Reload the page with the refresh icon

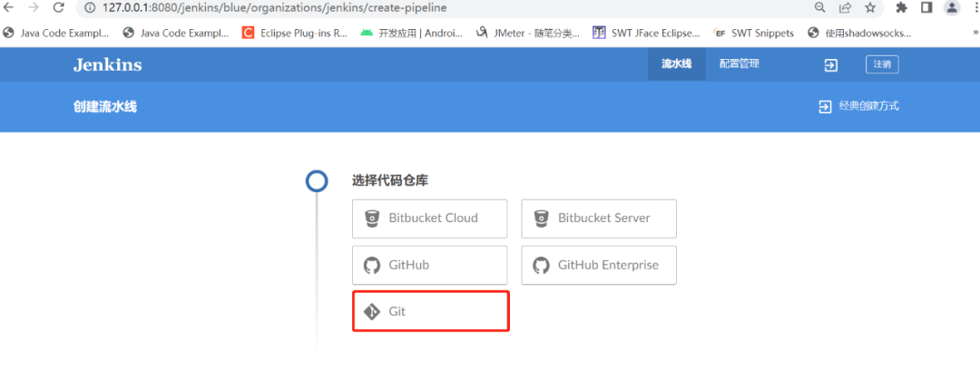[x=58, y=7]
